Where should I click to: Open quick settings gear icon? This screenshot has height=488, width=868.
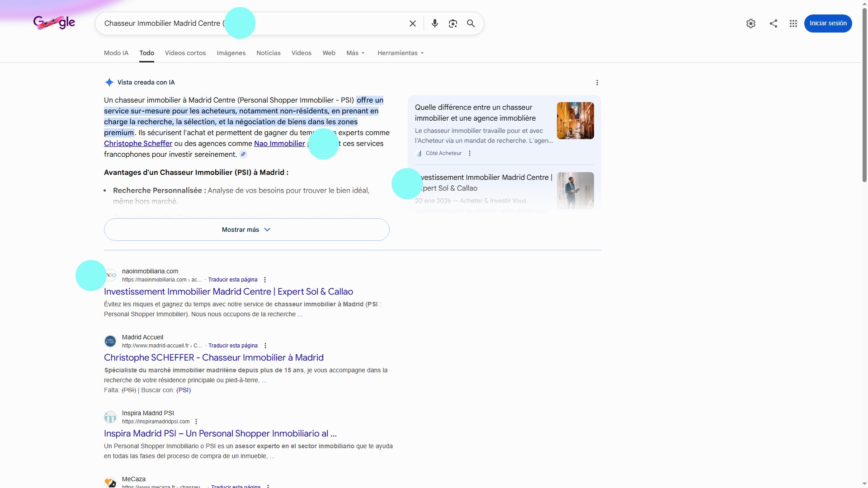(x=750, y=23)
